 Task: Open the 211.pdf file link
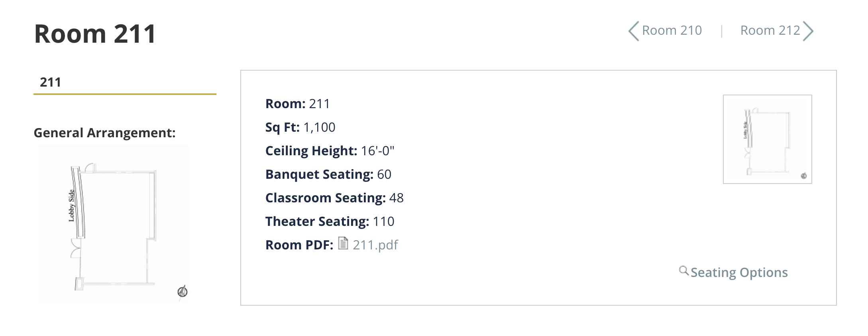[x=375, y=245]
